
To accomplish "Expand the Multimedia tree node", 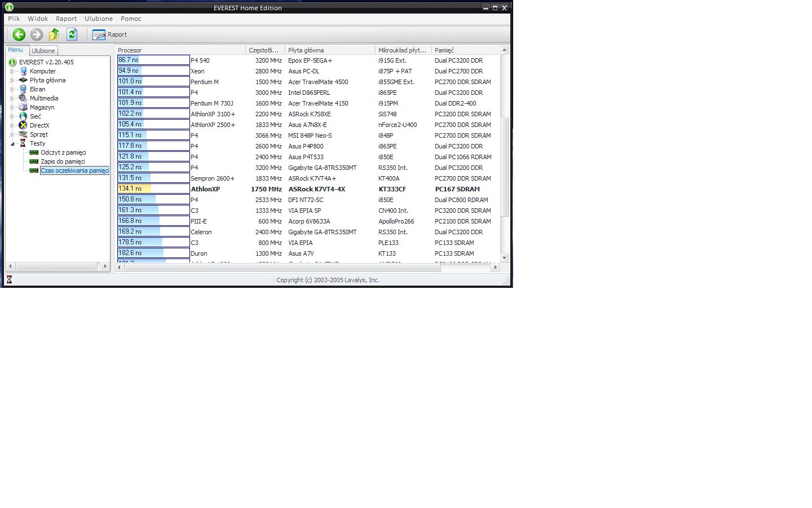I will pyautogui.click(x=12, y=98).
